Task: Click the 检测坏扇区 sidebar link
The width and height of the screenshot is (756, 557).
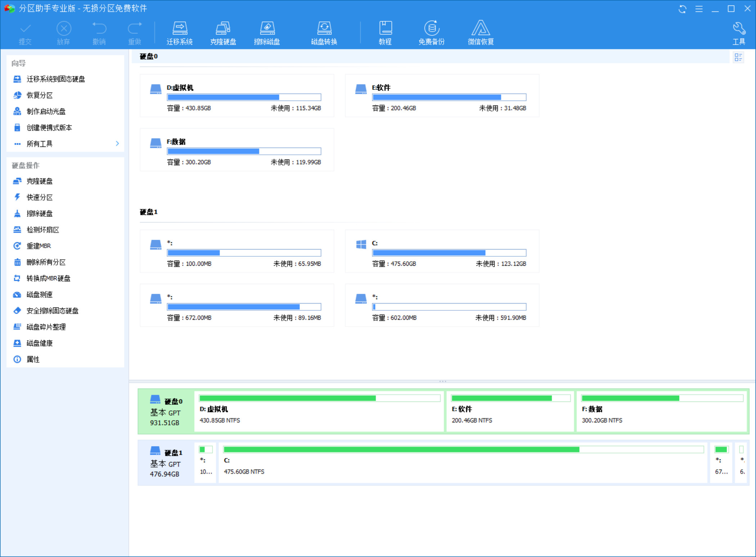Action: coord(43,230)
